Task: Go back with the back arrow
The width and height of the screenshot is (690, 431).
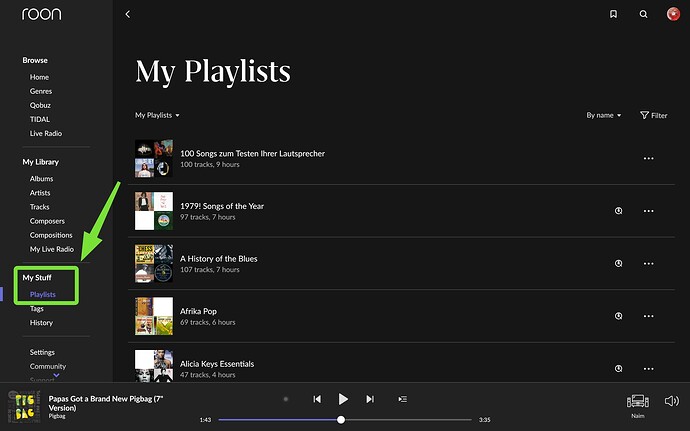Action: [128, 14]
